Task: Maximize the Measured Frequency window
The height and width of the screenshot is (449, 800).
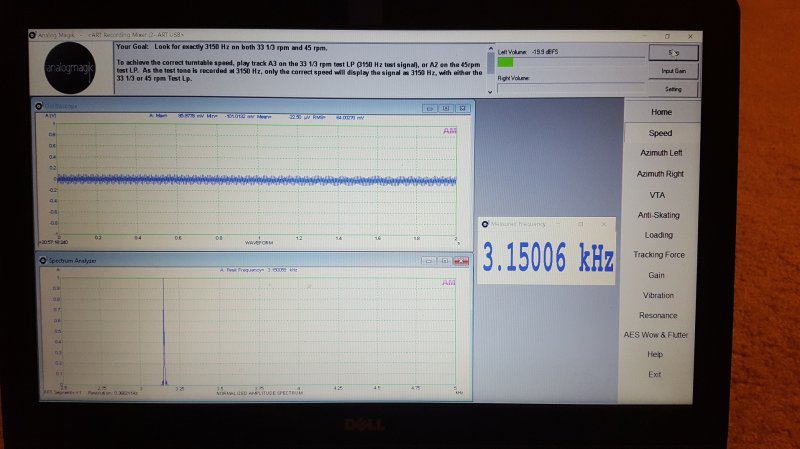Action: [581, 224]
